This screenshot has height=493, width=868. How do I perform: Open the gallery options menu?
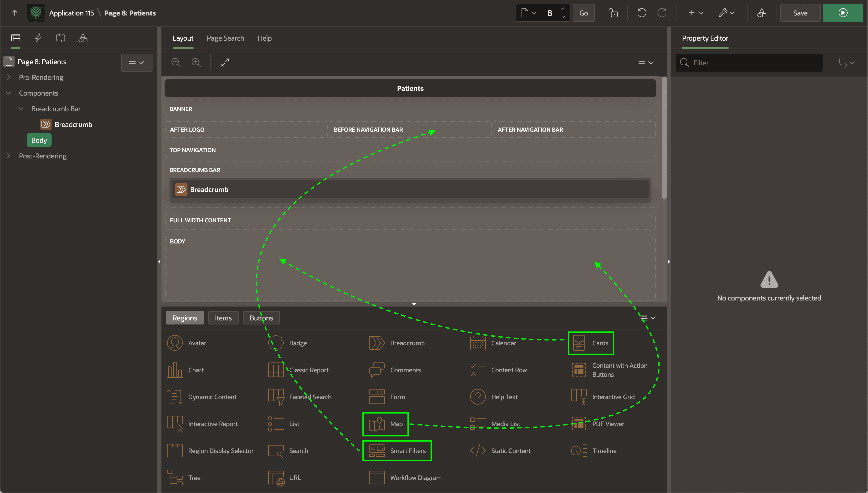pos(648,318)
